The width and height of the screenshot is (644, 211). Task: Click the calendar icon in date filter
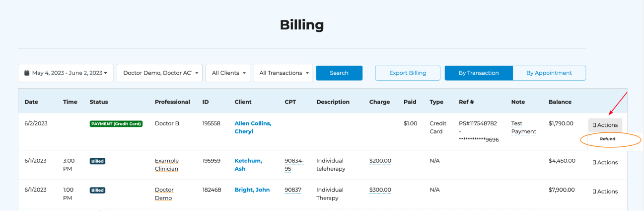pos(27,73)
